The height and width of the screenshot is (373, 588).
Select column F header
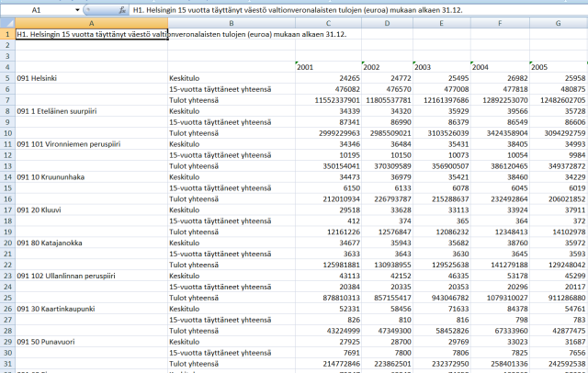500,23
